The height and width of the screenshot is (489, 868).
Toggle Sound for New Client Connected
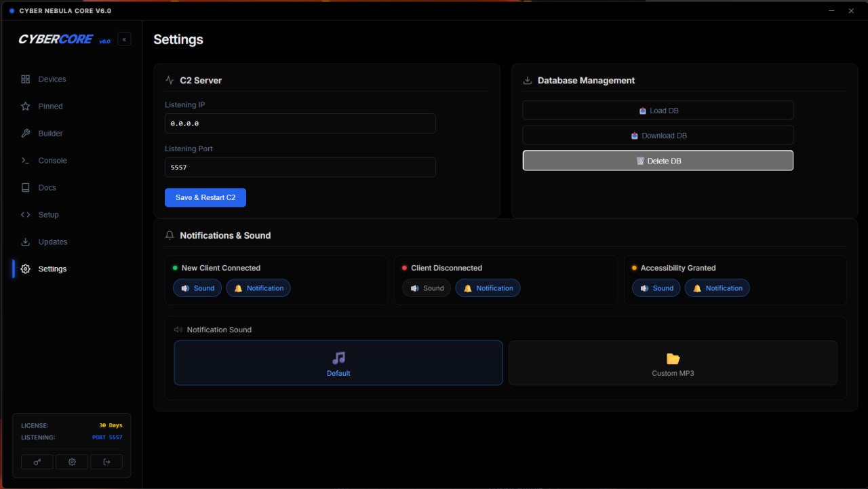(x=197, y=288)
